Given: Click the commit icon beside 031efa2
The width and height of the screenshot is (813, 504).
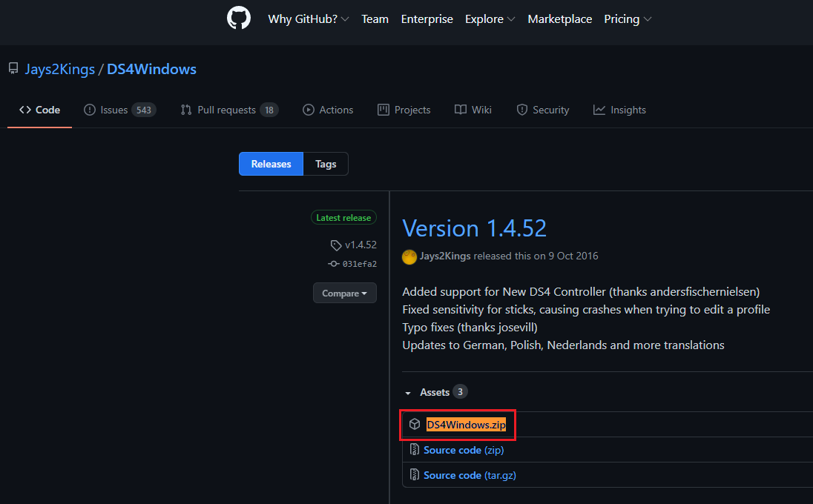Looking at the screenshot, I should click(333, 264).
